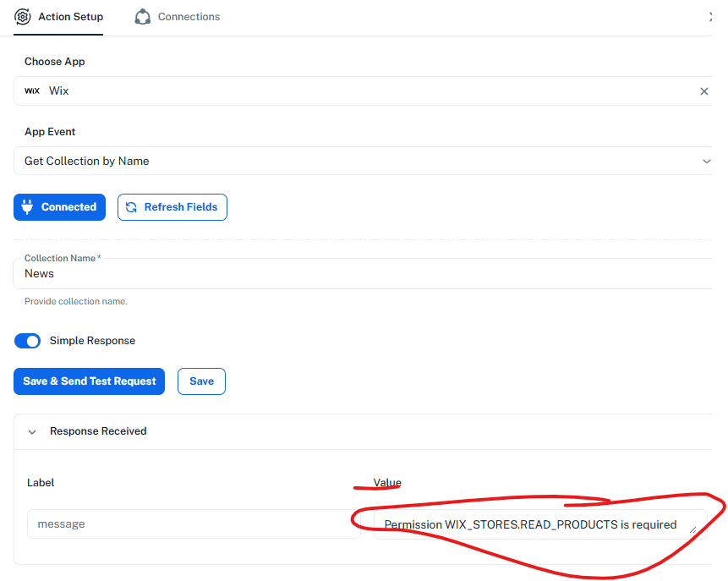Open the Choose App field showing Wix
Image resolution: width=728 pixels, height=581 pixels.
pos(362,91)
